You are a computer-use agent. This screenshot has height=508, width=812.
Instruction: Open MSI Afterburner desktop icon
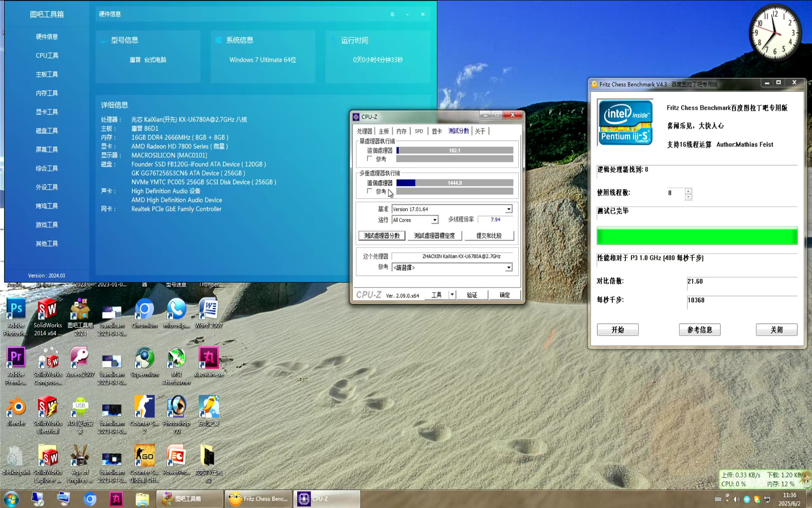click(177, 366)
